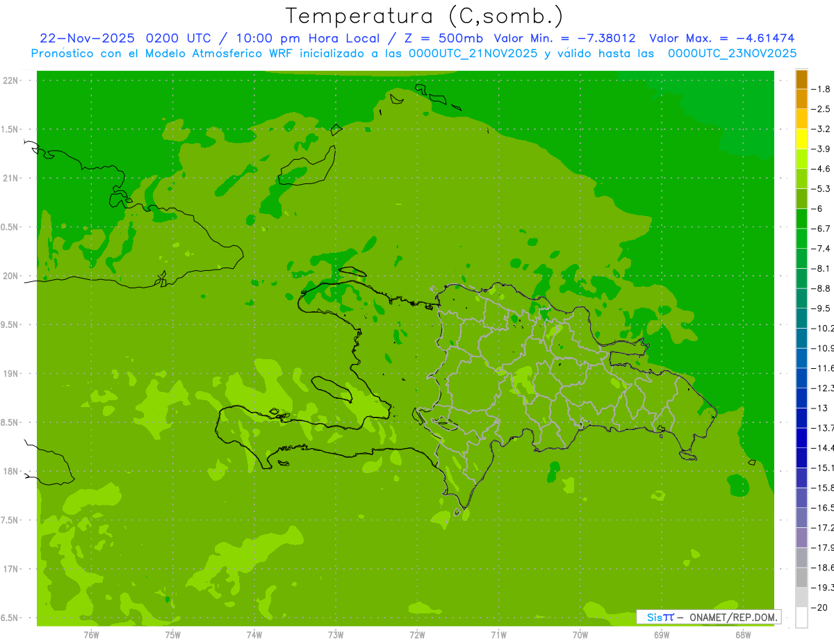
Task: Pick the olive green swatch between -5.3 and -6
Action: 801,199
